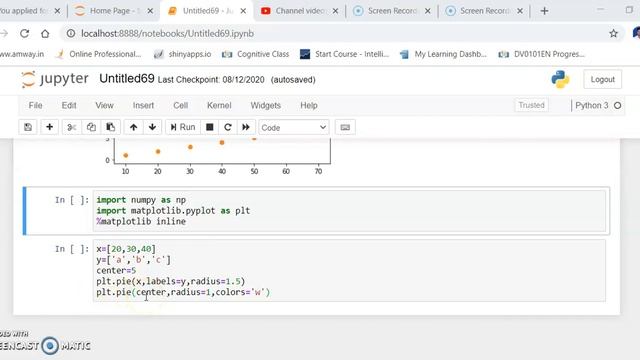This screenshot has width=640, height=360.
Task: Open a new browser tab
Action: click(x=544, y=11)
